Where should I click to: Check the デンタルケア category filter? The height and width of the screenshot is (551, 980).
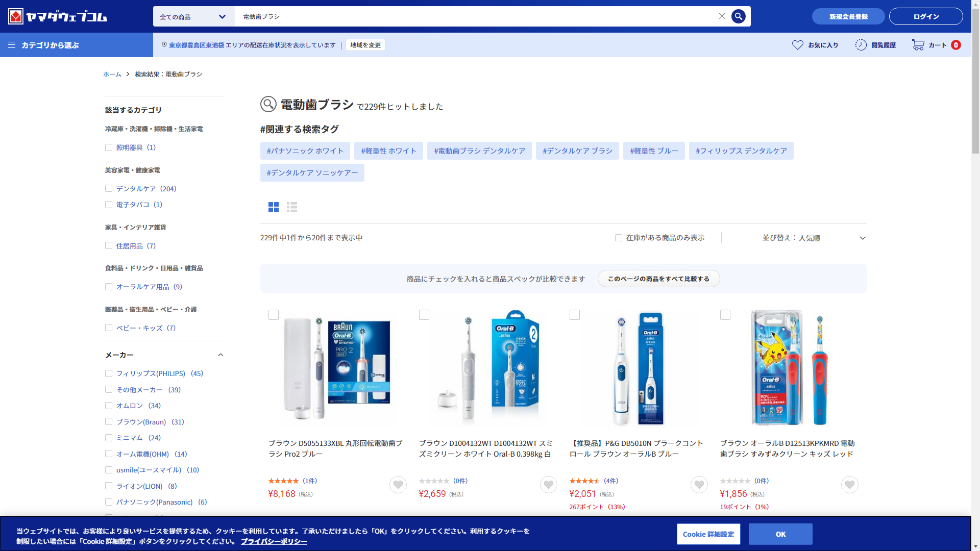click(109, 189)
